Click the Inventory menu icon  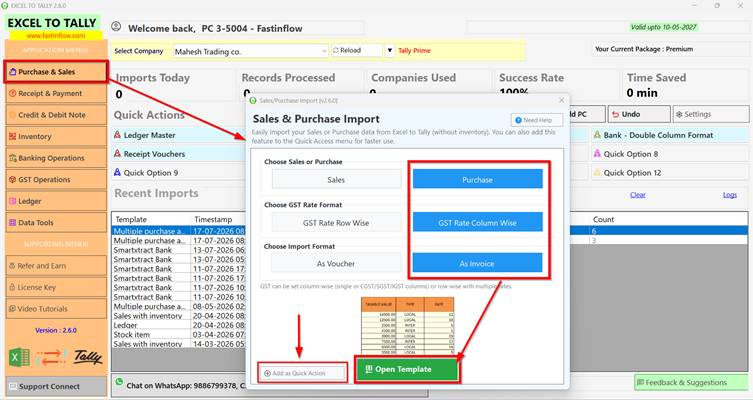pos(12,136)
